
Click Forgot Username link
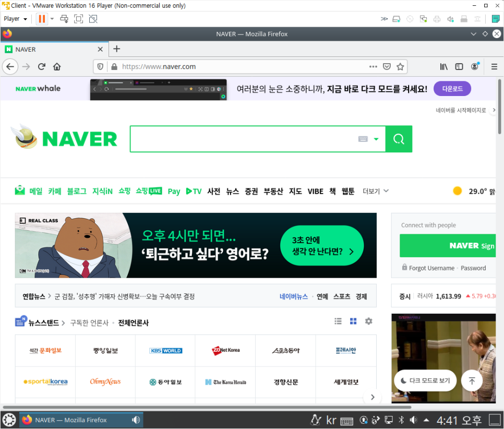(x=431, y=268)
